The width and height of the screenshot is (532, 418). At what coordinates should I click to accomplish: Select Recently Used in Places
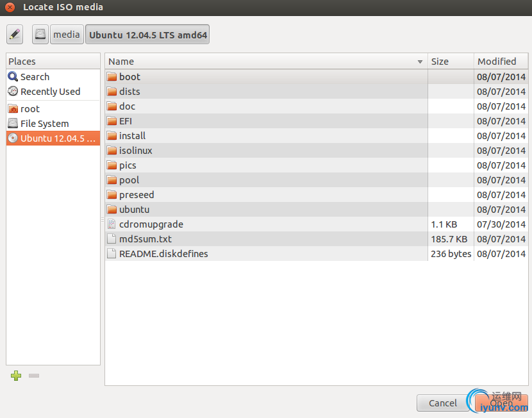pos(53,91)
